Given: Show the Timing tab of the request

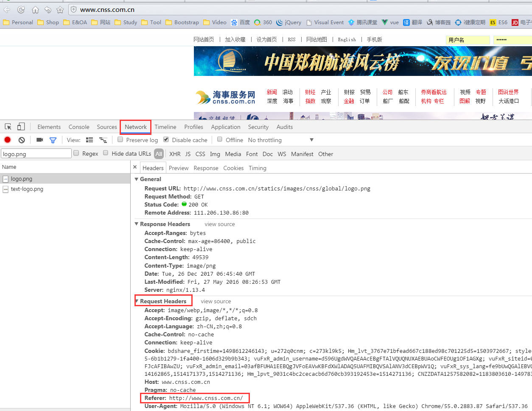Looking at the screenshot, I should click(258, 168).
